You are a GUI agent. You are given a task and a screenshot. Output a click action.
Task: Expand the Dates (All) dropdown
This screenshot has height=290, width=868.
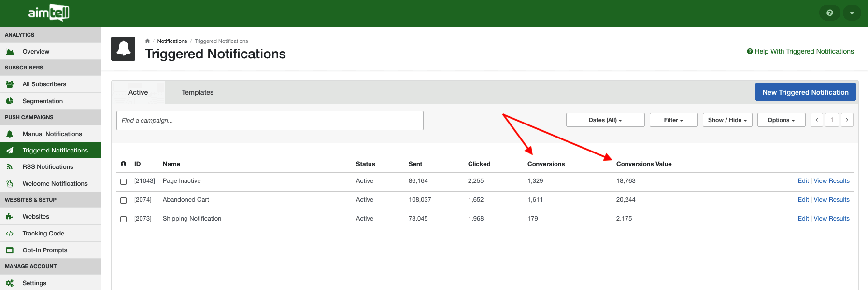(605, 120)
